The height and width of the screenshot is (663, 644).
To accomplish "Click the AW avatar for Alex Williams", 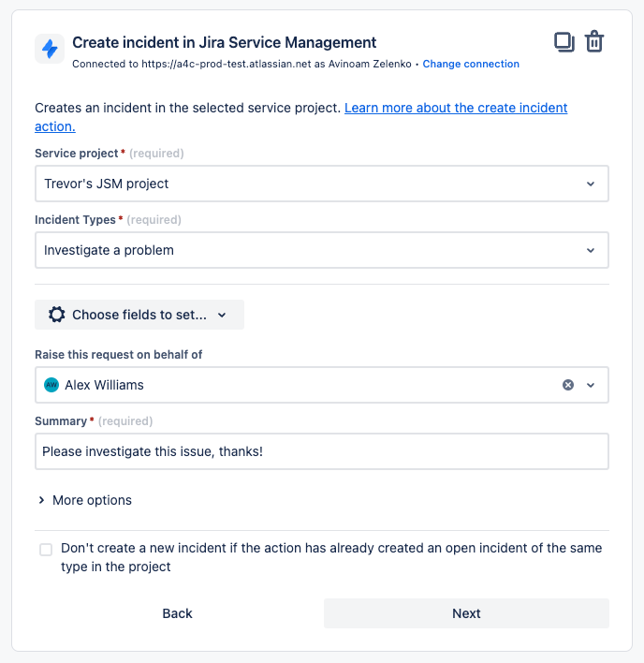I will [x=51, y=385].
